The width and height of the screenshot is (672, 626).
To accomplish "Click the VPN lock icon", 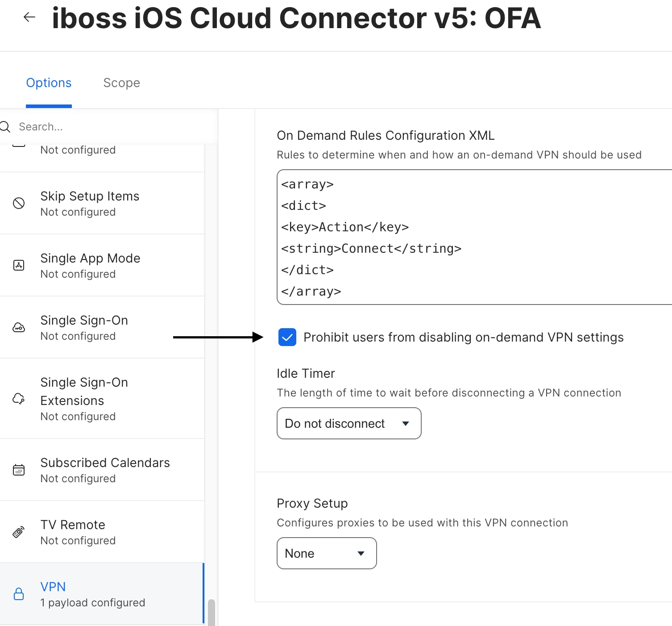I will [19, 594].
